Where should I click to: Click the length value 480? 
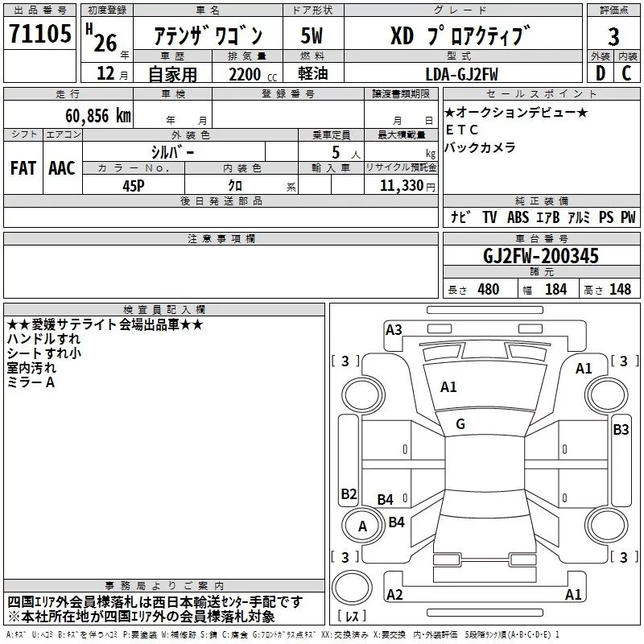[489, 289]
